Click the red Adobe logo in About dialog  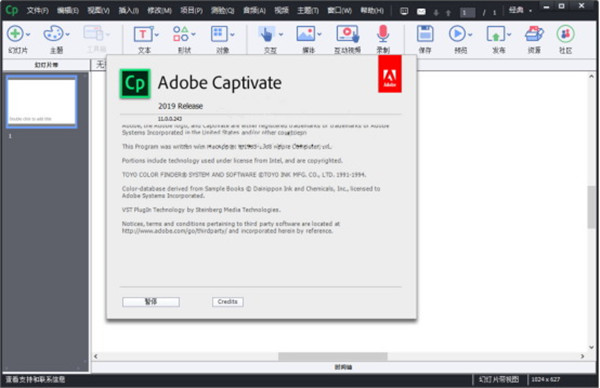click(x=390, y=74)
